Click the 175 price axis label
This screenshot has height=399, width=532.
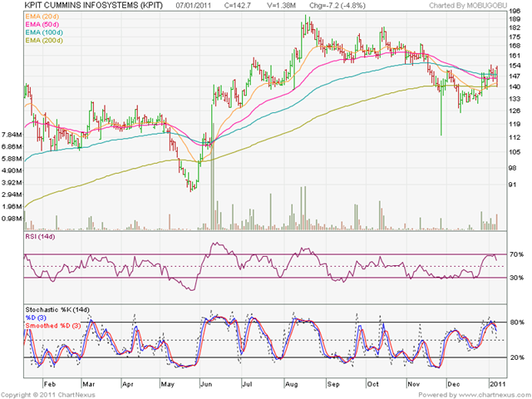pyautogui.click(x=515, y=37)
